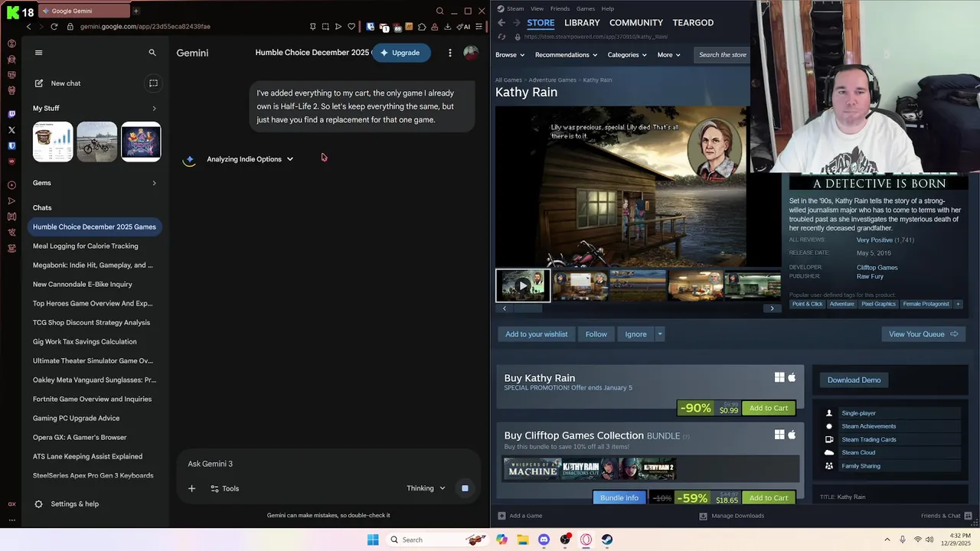Open the Clifftop Games developer link
This screenshot has width=980, height=551.
[877, 268]
